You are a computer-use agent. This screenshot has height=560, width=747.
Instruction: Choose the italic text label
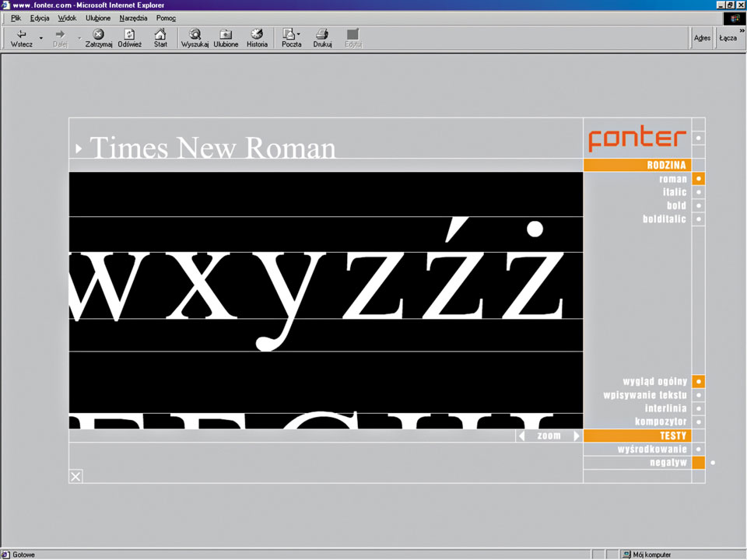(675, 192)
